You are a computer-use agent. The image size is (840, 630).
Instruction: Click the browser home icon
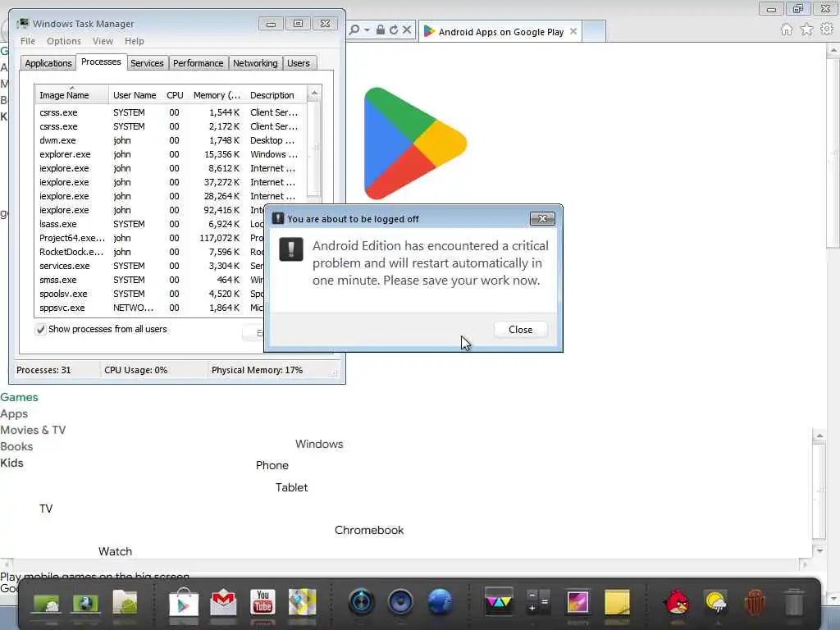click(787, 30)
